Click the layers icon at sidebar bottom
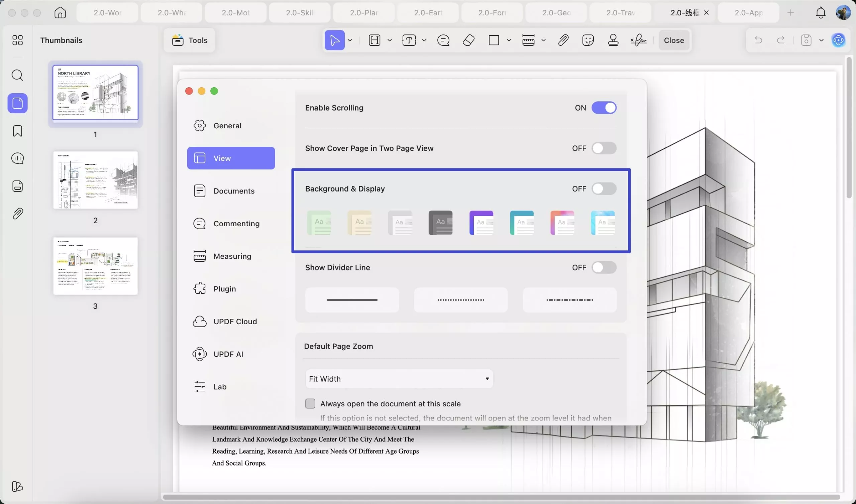The height and width of the screenshot is (504, 856). (x=17, y=486)
